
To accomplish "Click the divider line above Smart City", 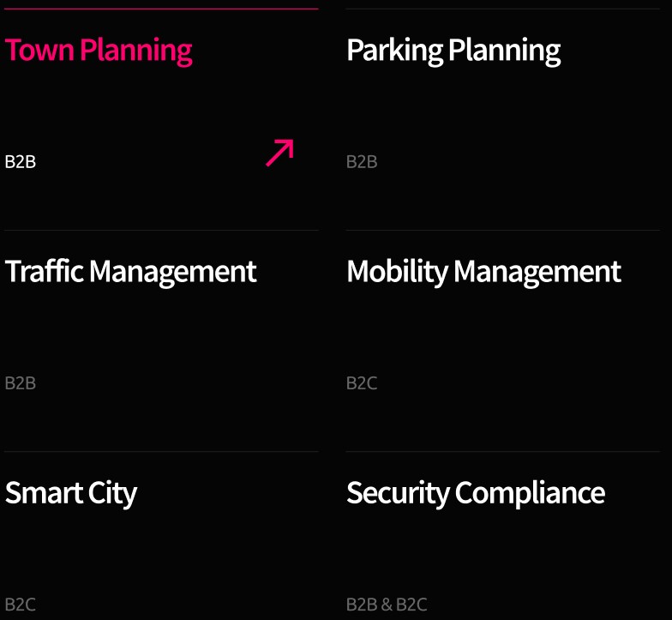I will pos(161,451).
